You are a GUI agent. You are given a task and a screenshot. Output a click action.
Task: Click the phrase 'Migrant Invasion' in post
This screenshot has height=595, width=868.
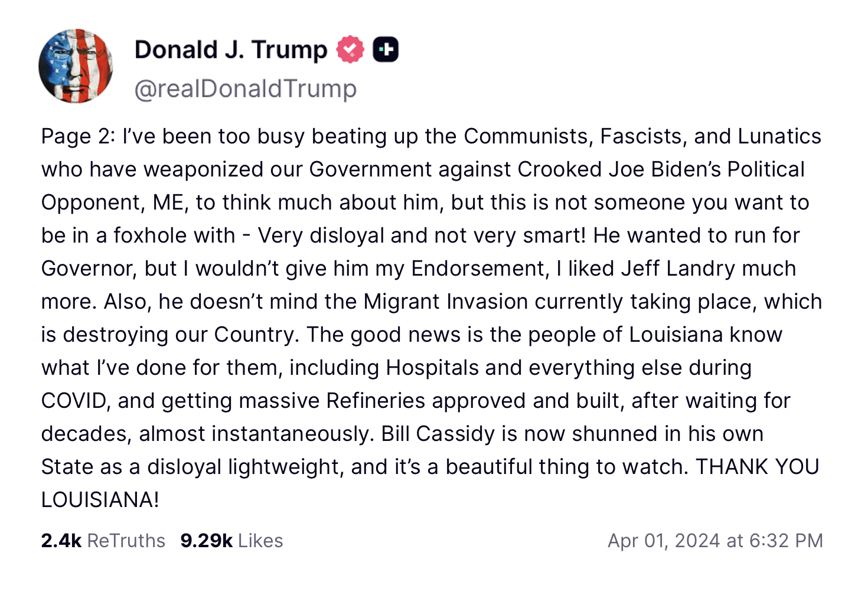[446, 302]
